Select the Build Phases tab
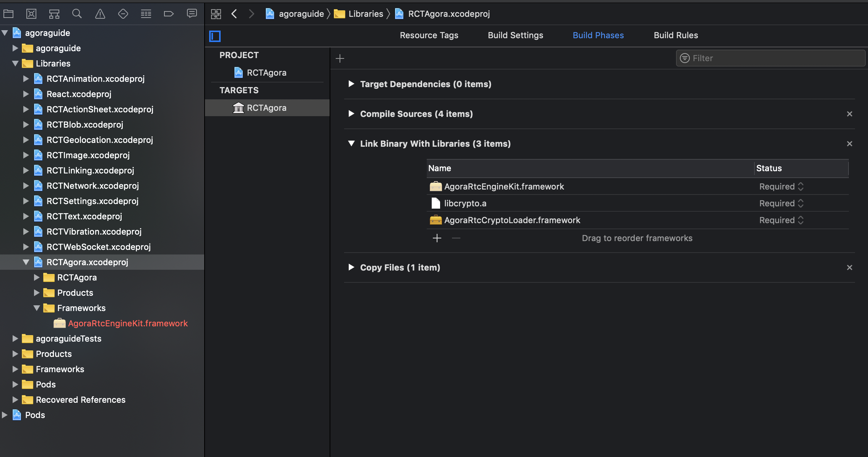Viewport: 868px width, 457px height. pos(598,35)
